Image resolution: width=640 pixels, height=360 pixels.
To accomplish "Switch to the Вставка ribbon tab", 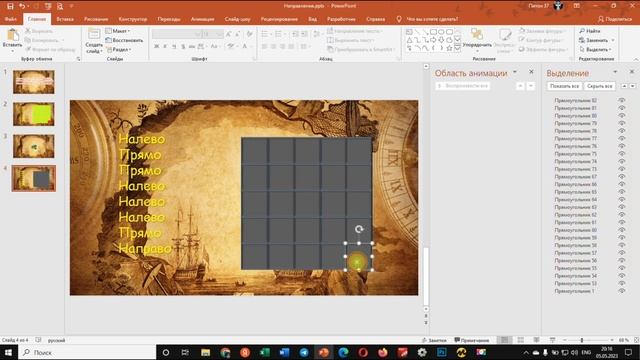I will (x=65, y=19).
